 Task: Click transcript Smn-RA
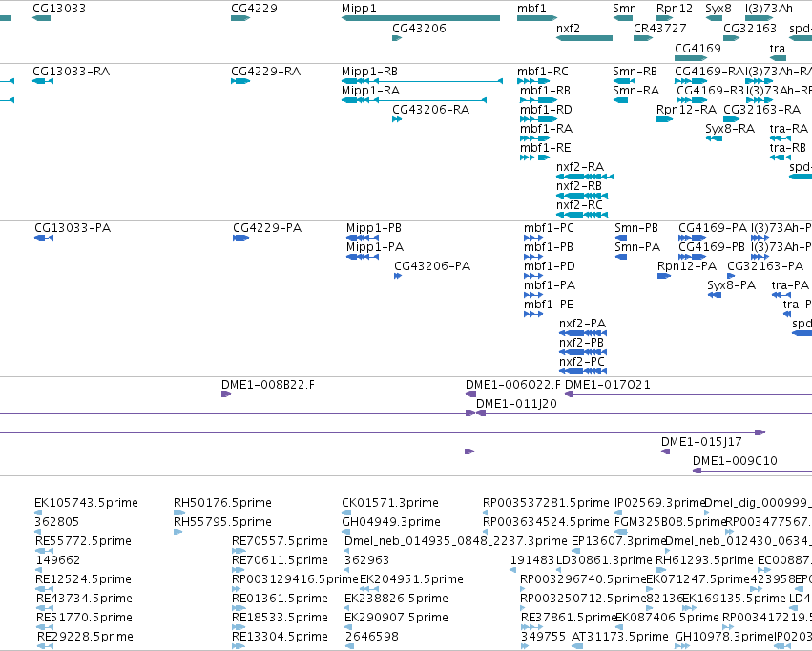(x=635, y=90)
